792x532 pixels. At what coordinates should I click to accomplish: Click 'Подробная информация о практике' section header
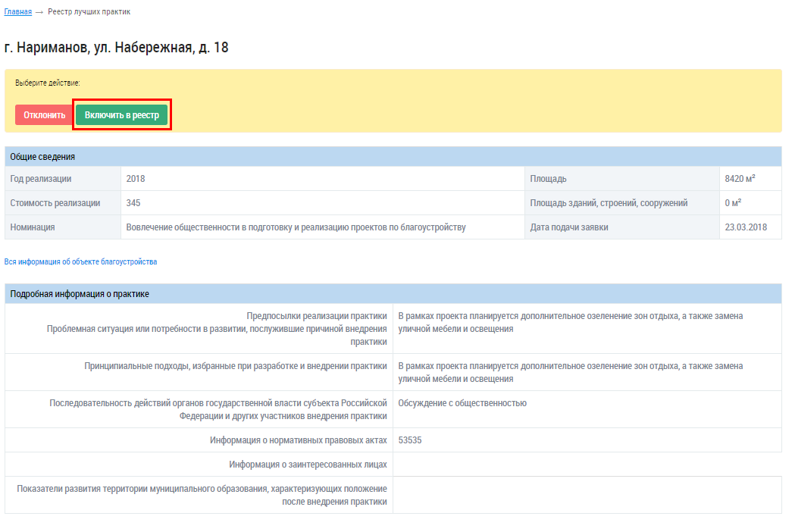click(80, 294)
